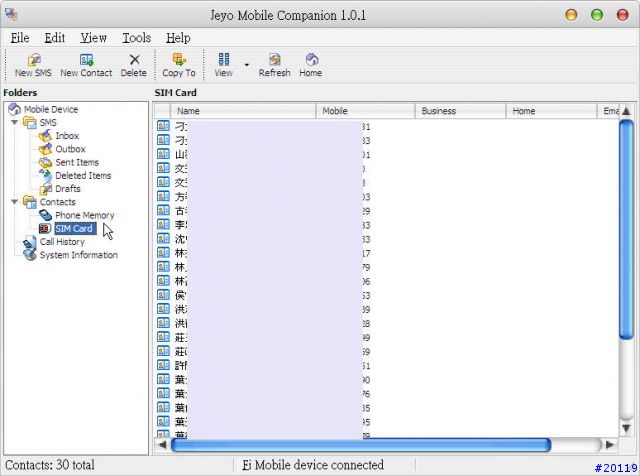Screen dimensions: 640x476
Task: Click the horizontal scrollbar left arrow
Action: [162, 445]
